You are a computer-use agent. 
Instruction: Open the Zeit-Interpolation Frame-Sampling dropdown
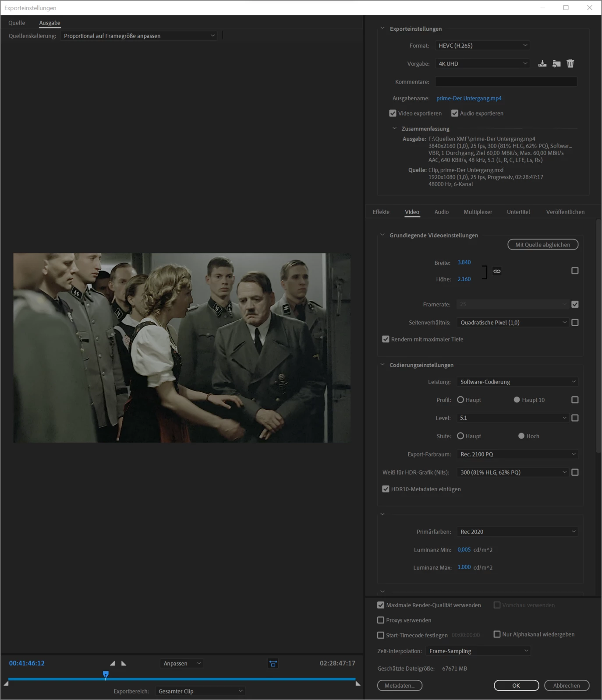click(x=478, y=651)
